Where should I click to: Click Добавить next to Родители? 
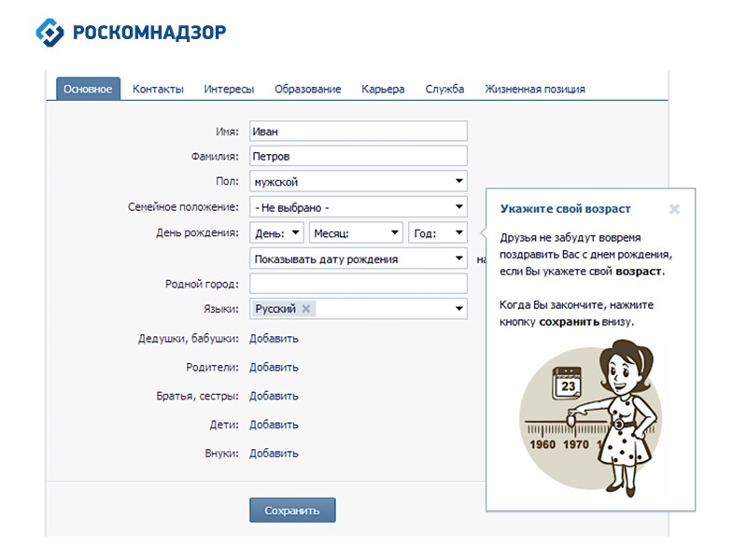tap(274, 367)
